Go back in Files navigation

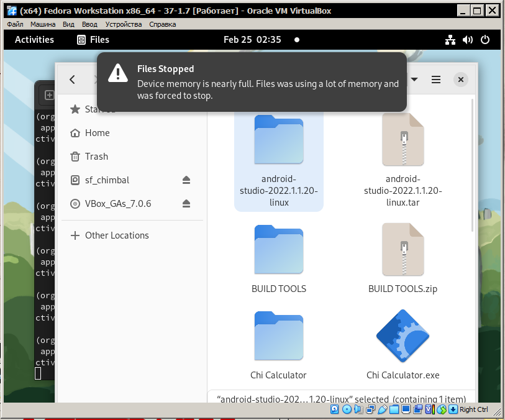click(x=73, y=80)
